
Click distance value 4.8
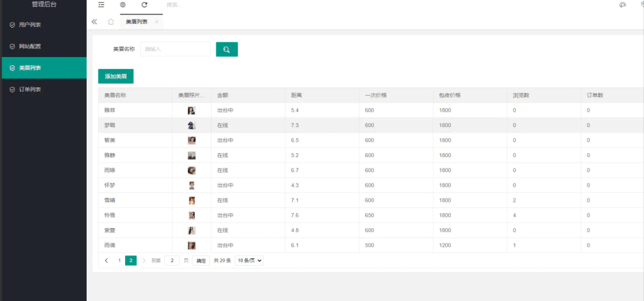pos(294,231)
